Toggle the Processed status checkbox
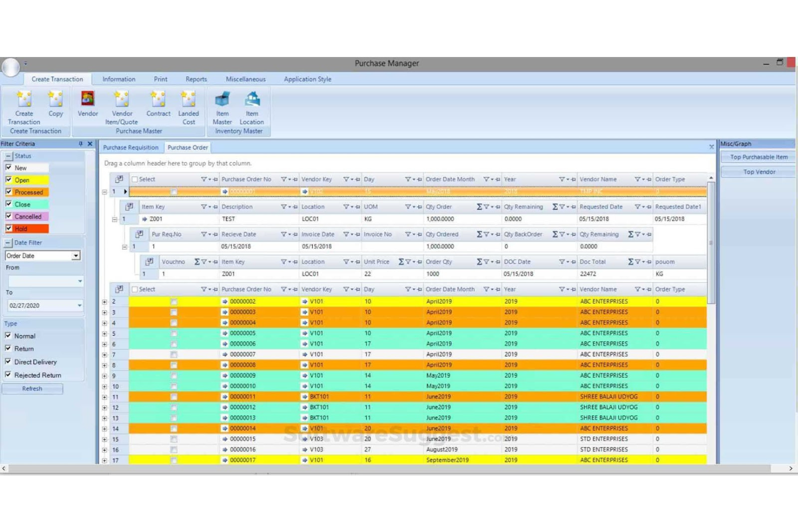 (9, 192)
